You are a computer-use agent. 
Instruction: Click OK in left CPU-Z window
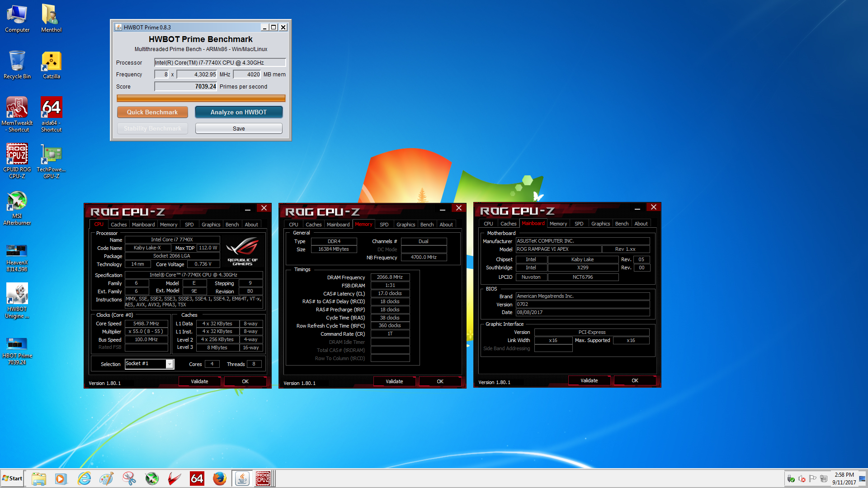pos(245,381)
